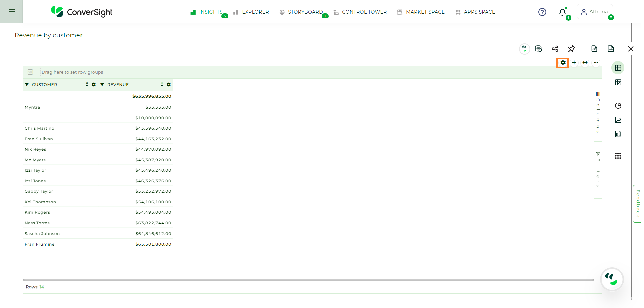Navigate to Control Tower
The image size is (644, 308).
click(360, 12)
